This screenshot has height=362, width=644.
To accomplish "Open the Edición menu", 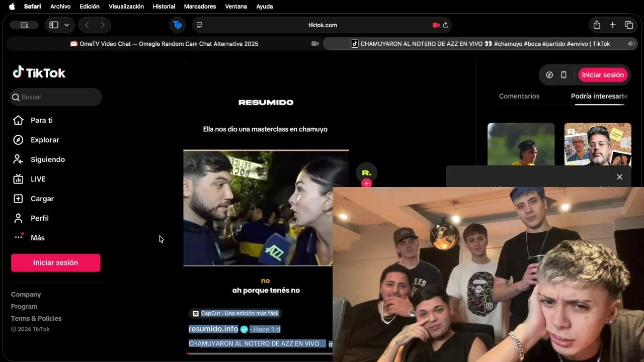I will coord(90,7).
